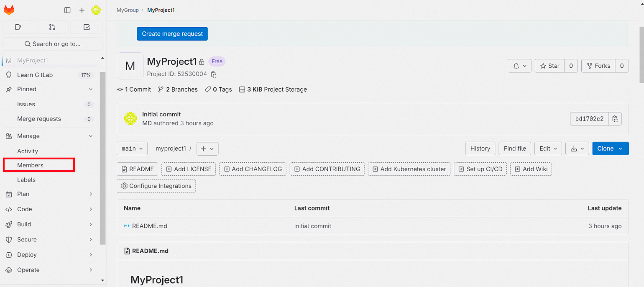Click Add LICENSE
Viewport: 644px width, 287px height.
(189, 169)
